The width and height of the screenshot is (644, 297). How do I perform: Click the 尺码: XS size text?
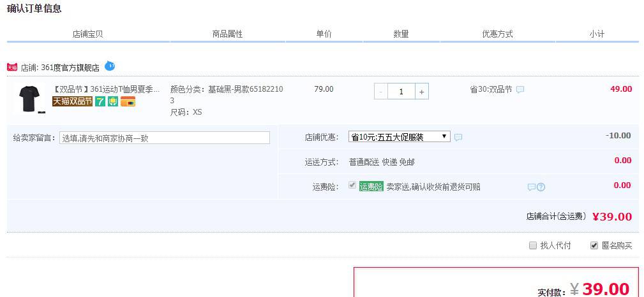(186, 112)
